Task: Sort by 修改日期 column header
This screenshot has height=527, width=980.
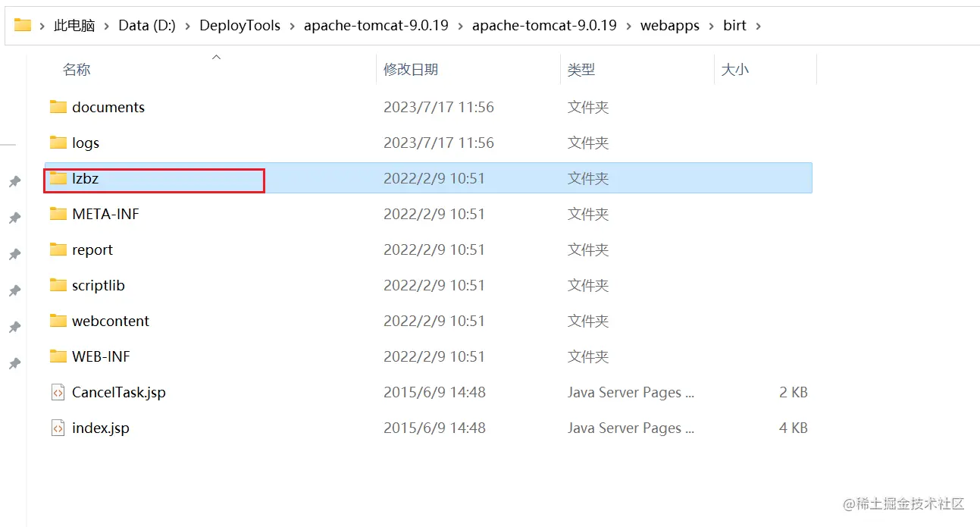Action: 411,70
